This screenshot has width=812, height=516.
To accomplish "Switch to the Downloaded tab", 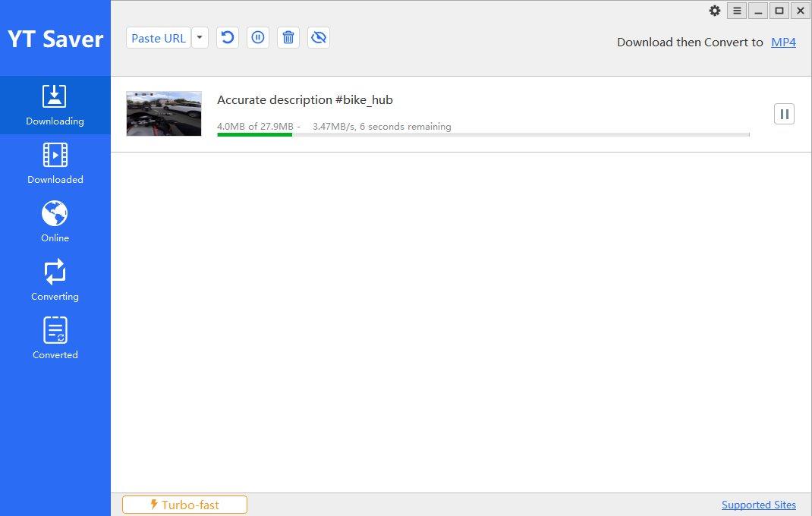I will pyautogui.click(x=54, y=162).
